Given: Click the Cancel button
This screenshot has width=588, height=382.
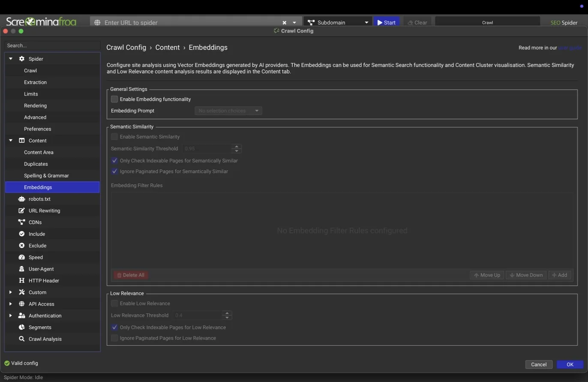Looking at the screenshot, I should click(x=539, y=364).
